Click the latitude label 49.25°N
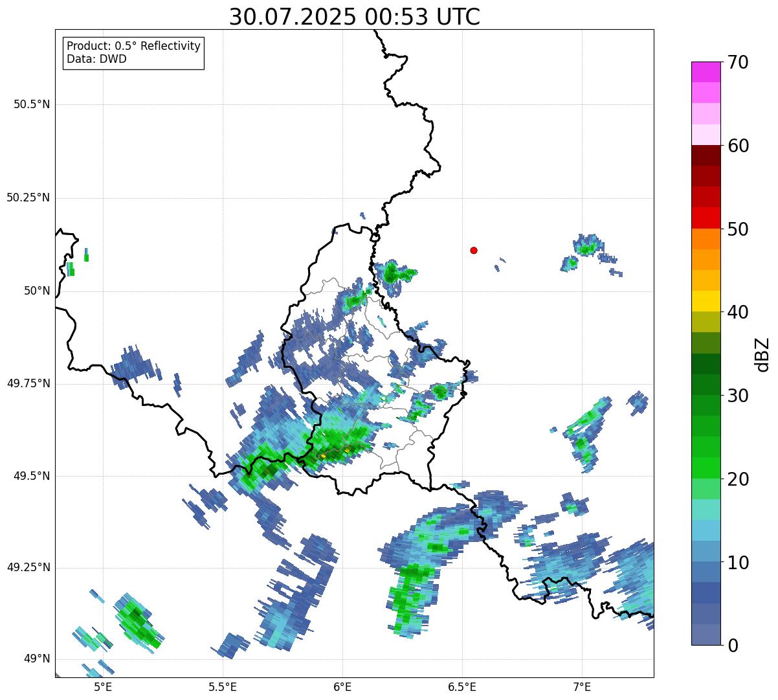 tap(28, 568)
